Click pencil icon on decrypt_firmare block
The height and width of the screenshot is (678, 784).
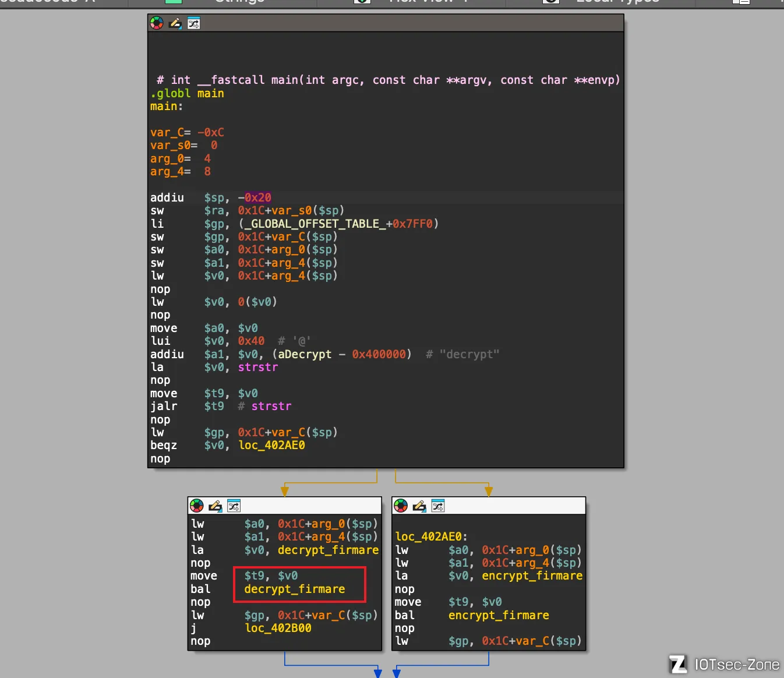(x=216, y=506)
